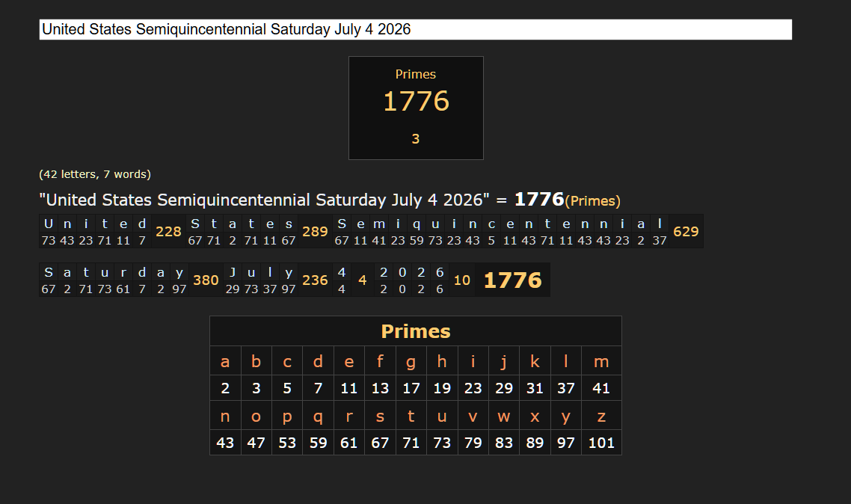Screen dimensions: 851x504
Task: Click value 47 in the Primes table
Action: click(256, 443)
